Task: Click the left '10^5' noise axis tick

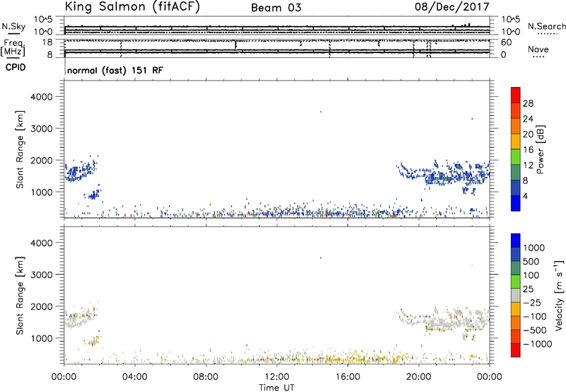Action: (43, 19)
